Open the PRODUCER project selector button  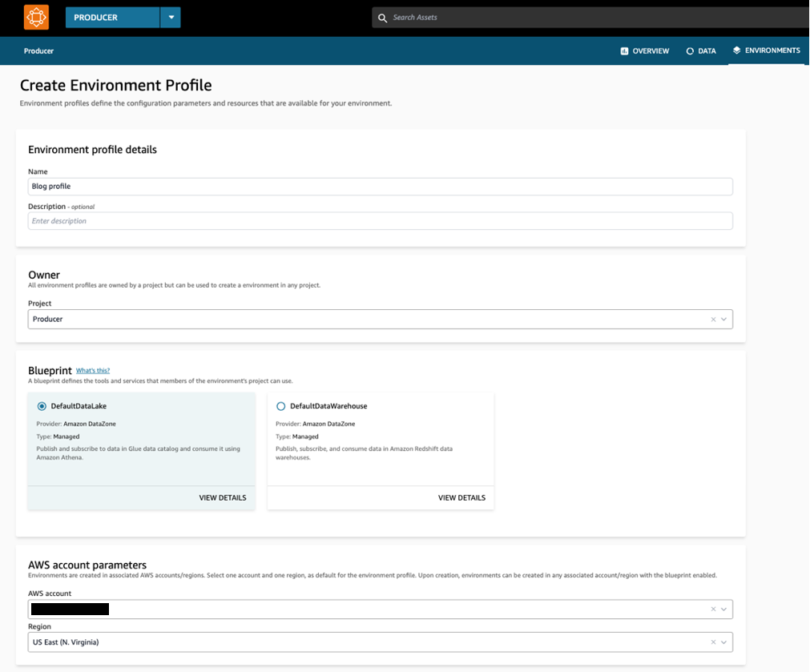[x=112, y=18]
